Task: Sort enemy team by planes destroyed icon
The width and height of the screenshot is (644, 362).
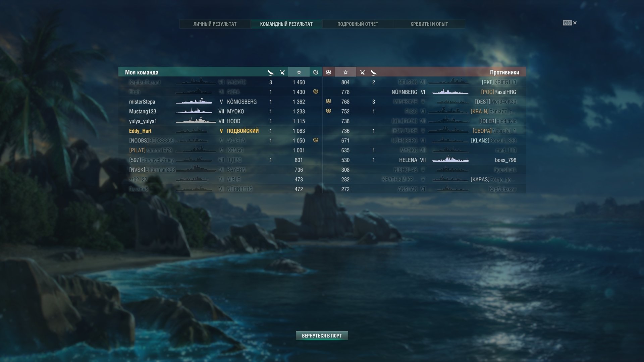Action: point(362,72)
